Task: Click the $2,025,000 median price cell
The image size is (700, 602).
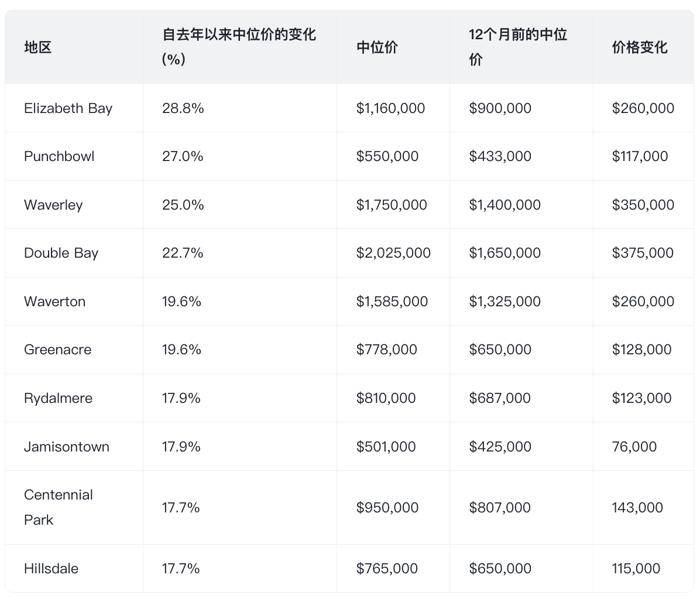Action: pyautogui.click(x=393, y=253)
